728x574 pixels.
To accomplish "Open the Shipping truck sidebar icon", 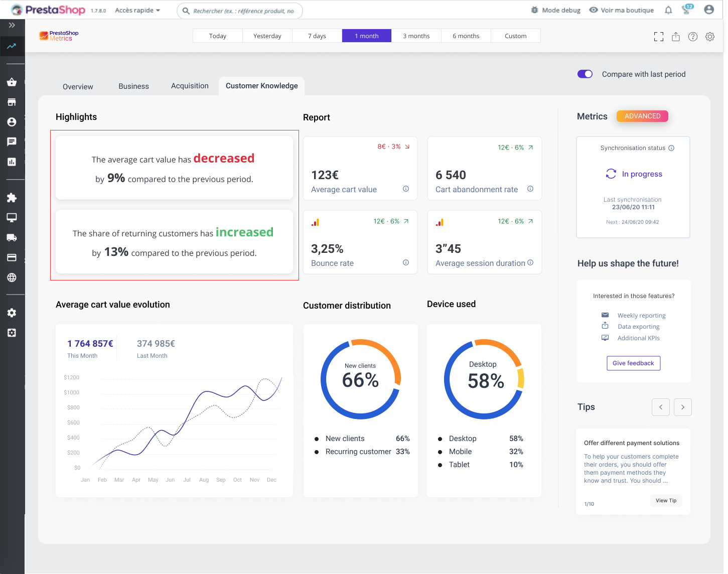I will coord(12,237).
